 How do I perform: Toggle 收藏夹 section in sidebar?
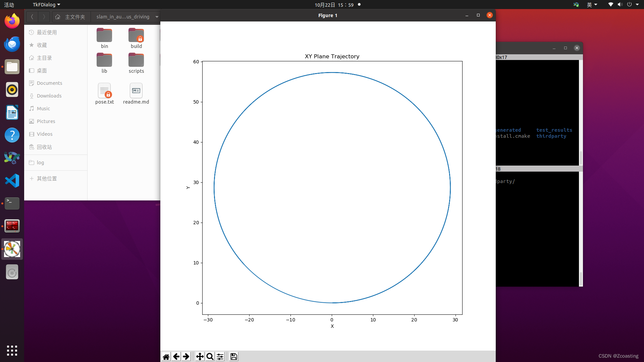tap(43, 45)
